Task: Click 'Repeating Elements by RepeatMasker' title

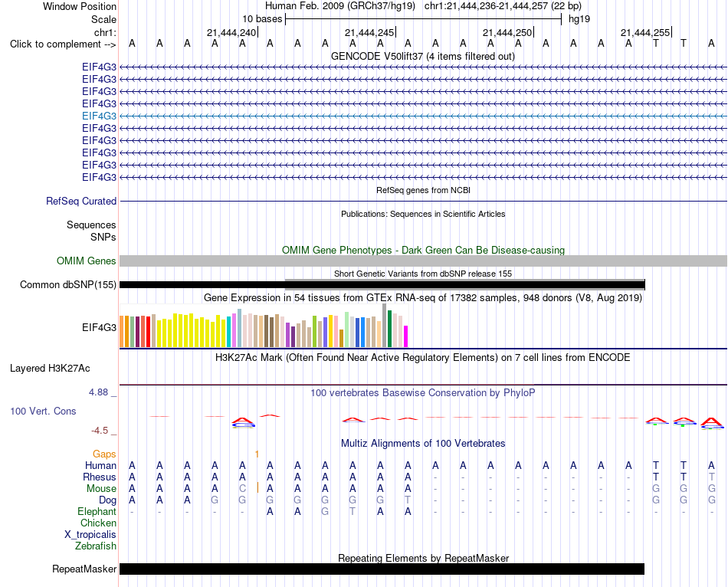Action: point(423,558)
